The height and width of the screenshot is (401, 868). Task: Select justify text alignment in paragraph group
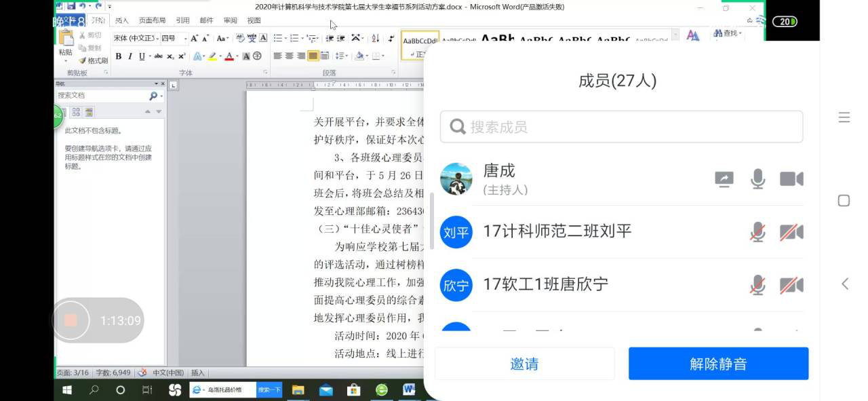[x=313, y=56]
